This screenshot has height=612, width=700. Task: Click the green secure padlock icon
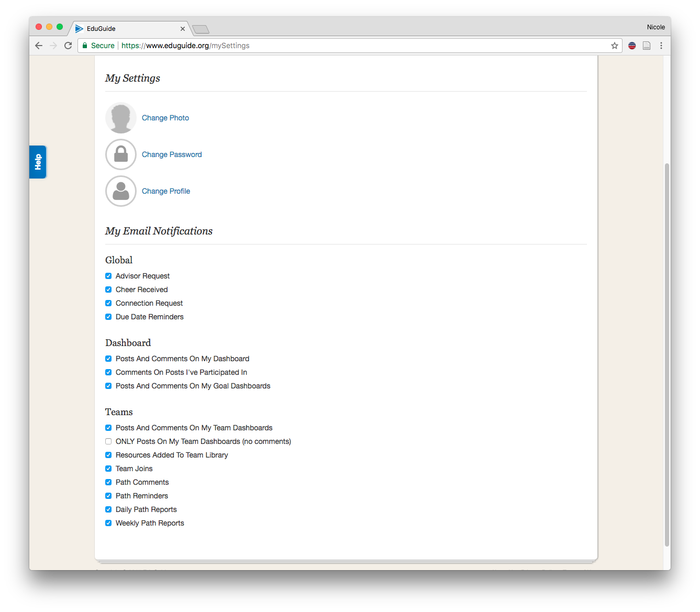coord(85,46)
